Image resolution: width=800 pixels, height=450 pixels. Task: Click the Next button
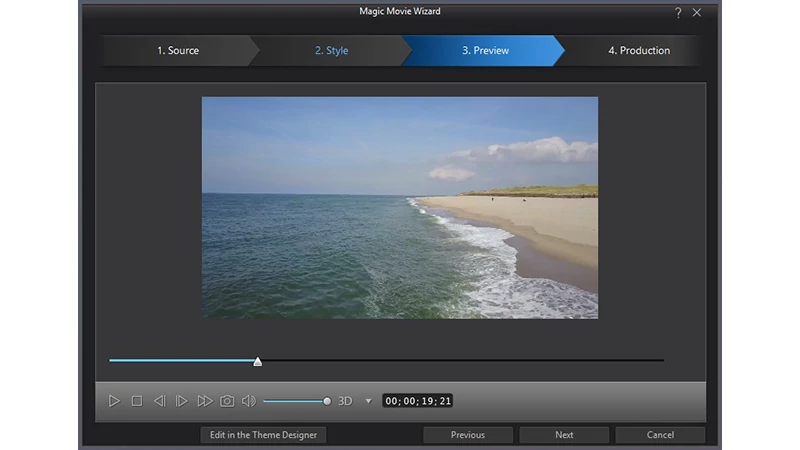point(564,435)
